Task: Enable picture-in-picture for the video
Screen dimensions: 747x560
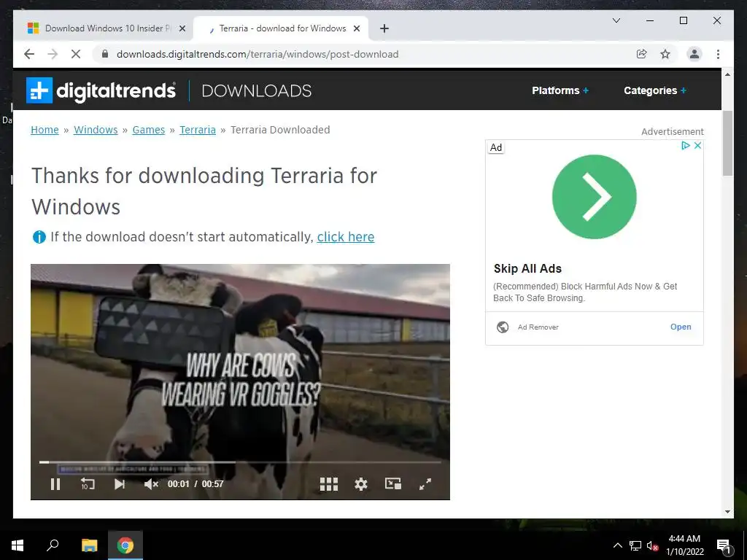Action: click(393, 484)
